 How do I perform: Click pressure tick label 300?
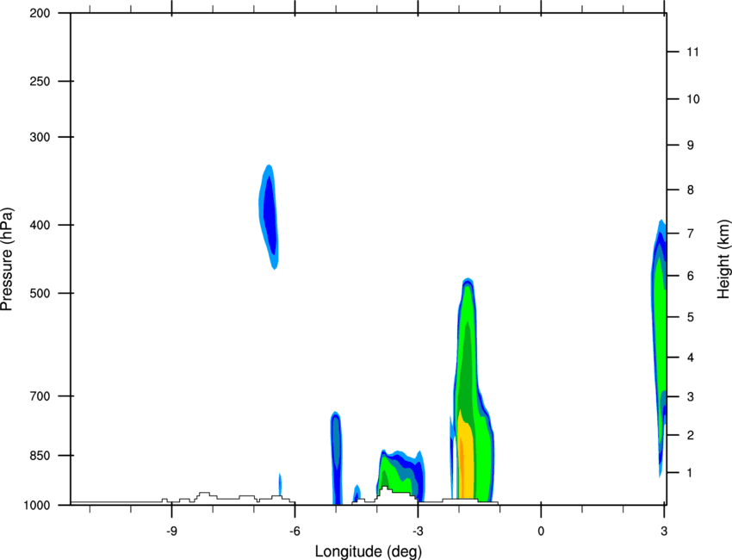(x=40, y=137)
